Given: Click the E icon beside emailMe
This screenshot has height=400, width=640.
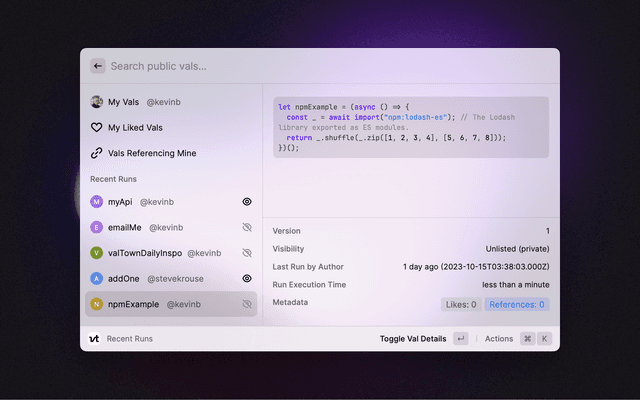Looking at the screenshot, I should (x=97, y=228).
